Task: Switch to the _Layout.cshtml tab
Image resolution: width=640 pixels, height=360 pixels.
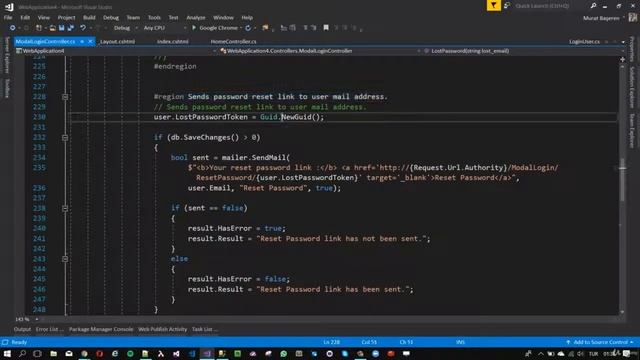Action: tap(118, 42)
